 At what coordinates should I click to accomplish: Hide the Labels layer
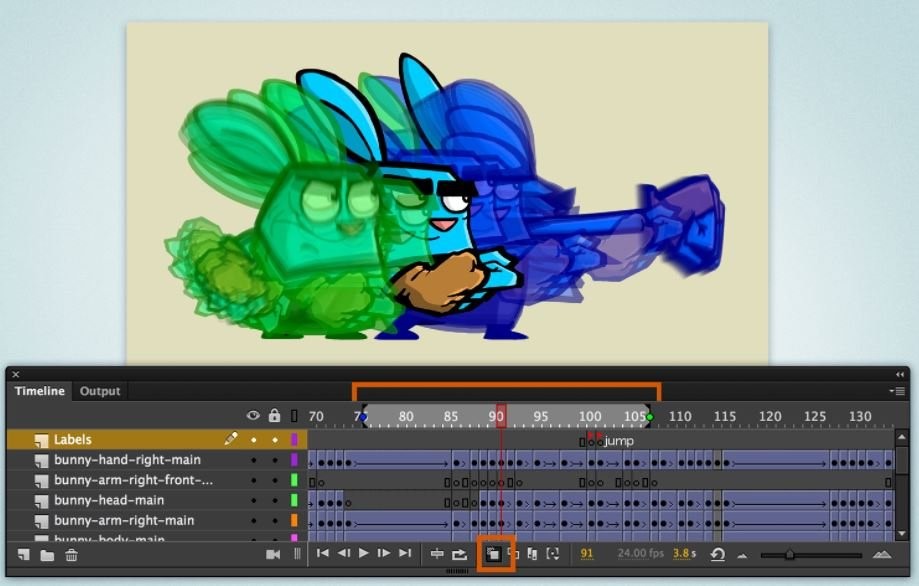254,440
